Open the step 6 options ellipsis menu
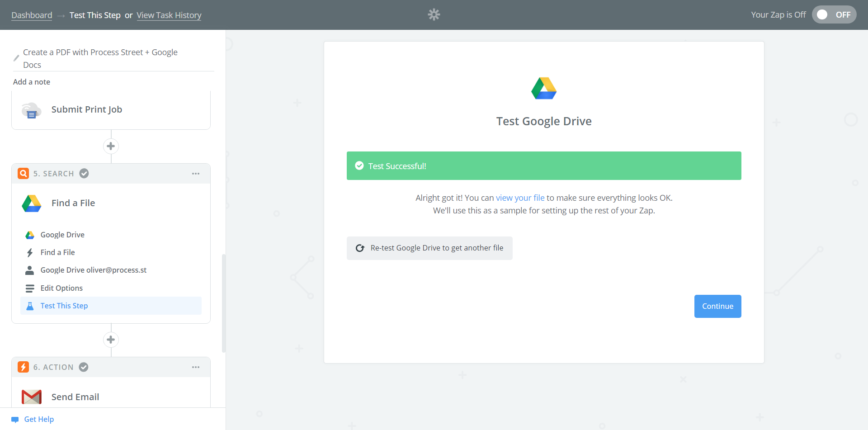This screenshot has height=430, width=868. tap(196, 367)
